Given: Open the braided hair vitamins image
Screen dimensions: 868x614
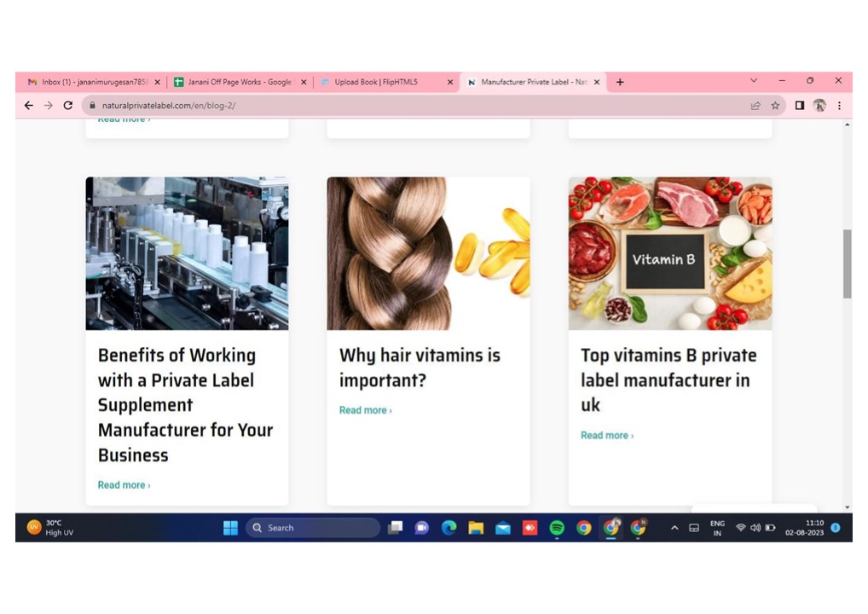Looking at the screenshot, I should click(x=429, y=253).
